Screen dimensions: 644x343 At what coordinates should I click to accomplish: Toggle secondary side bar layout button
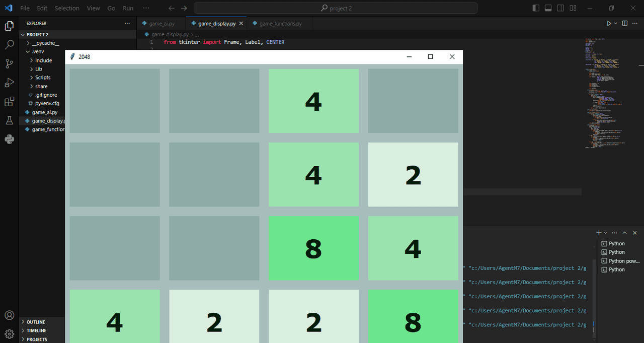tap(560, 8)
